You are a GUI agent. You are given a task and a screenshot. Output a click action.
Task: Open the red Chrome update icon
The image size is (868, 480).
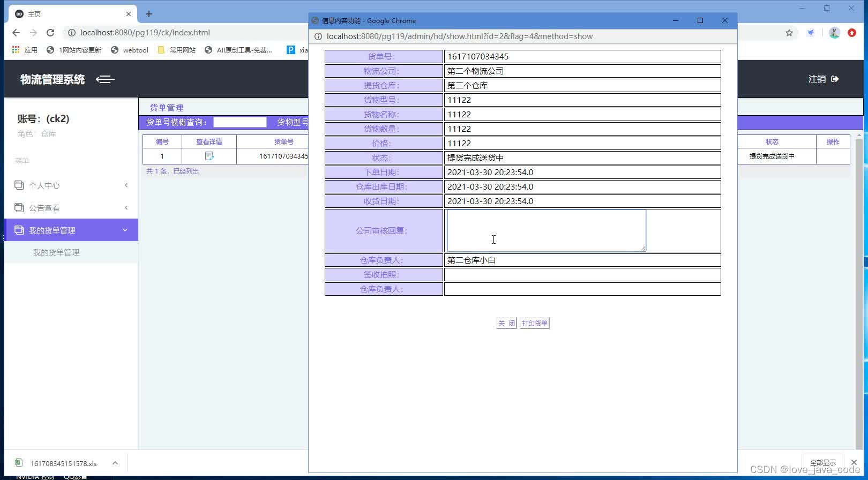(x=852, y=33)
